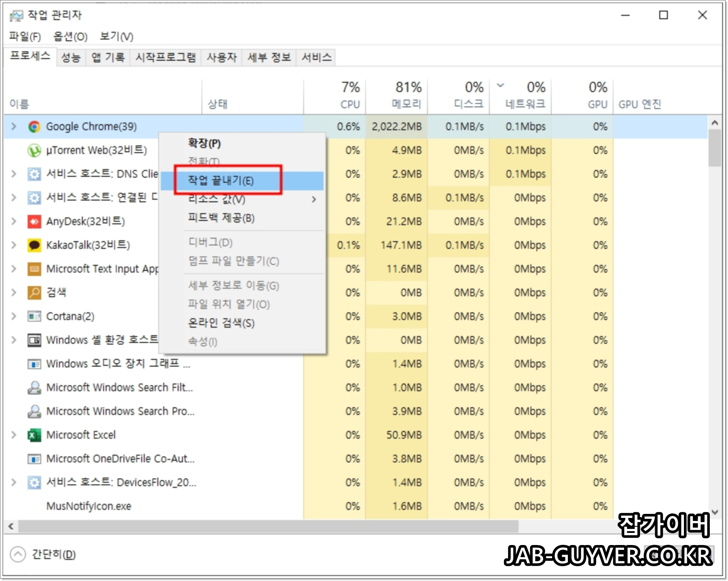Choose 피드백 제공(B) in context menu
This screenshot has width=728, height=581.
coord(242,218)
